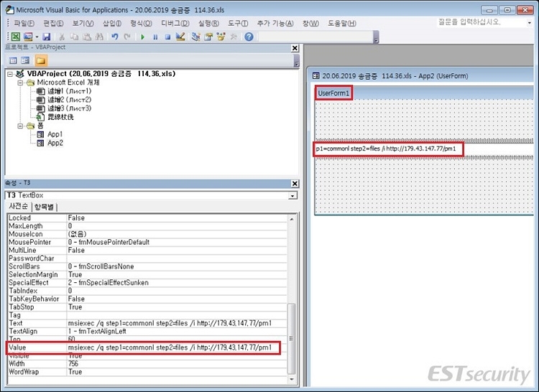
Task: Select the App2 form in project tree
Action: coord(50,143)
